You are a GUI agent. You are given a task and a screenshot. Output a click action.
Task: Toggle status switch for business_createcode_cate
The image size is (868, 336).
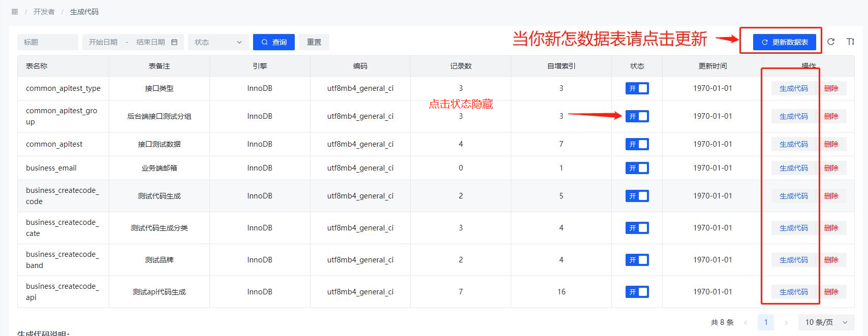pos(637,228)
